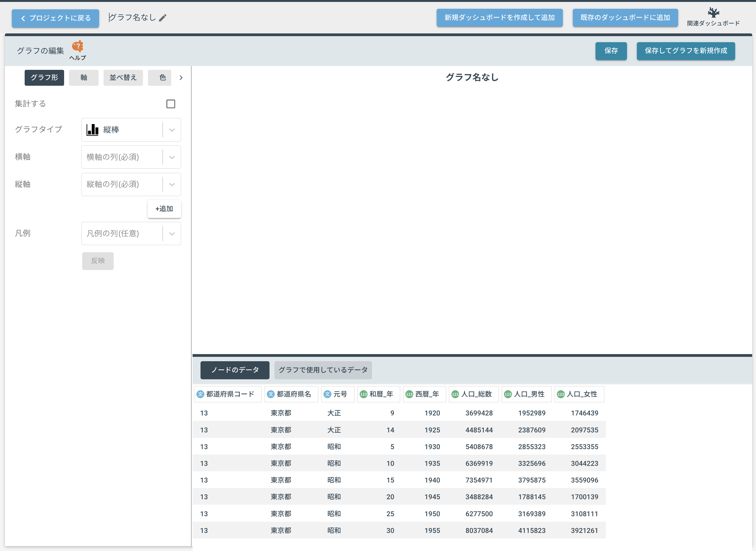This screenshot has height=551, width=756.
Task: Click cell value 2097535
Action: pyautogui.click(x=585, y=430)
